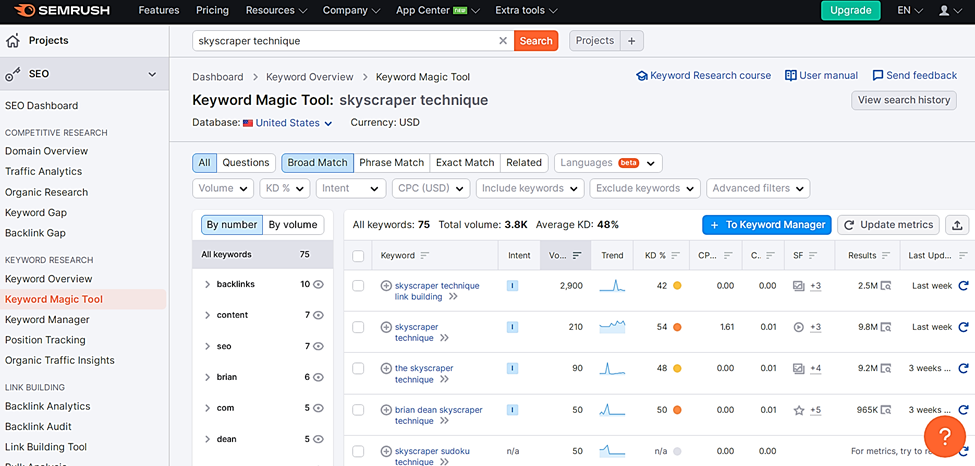Click the Projects home icon
Screen dimensions: 975x466
coord(12,41)
